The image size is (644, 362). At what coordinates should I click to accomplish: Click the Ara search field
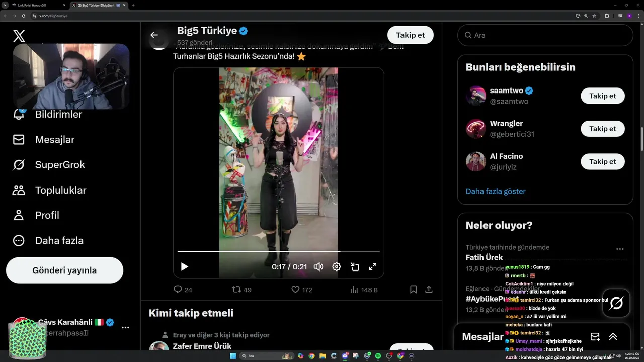pyautogui.click(x=545, y=35)
